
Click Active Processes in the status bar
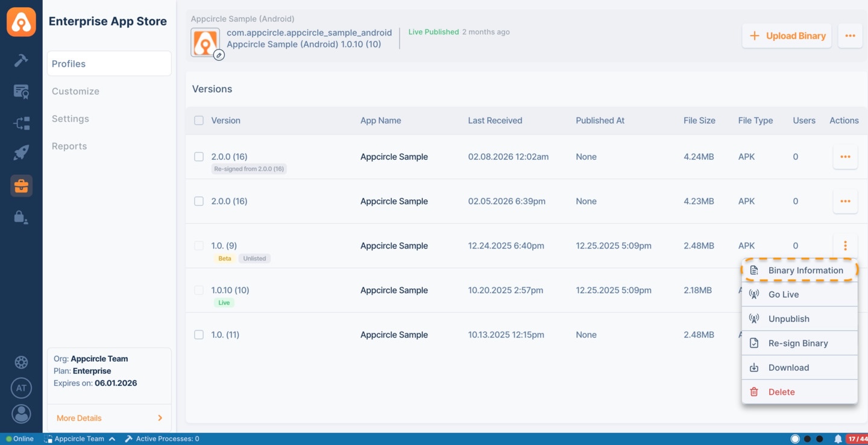162,438
